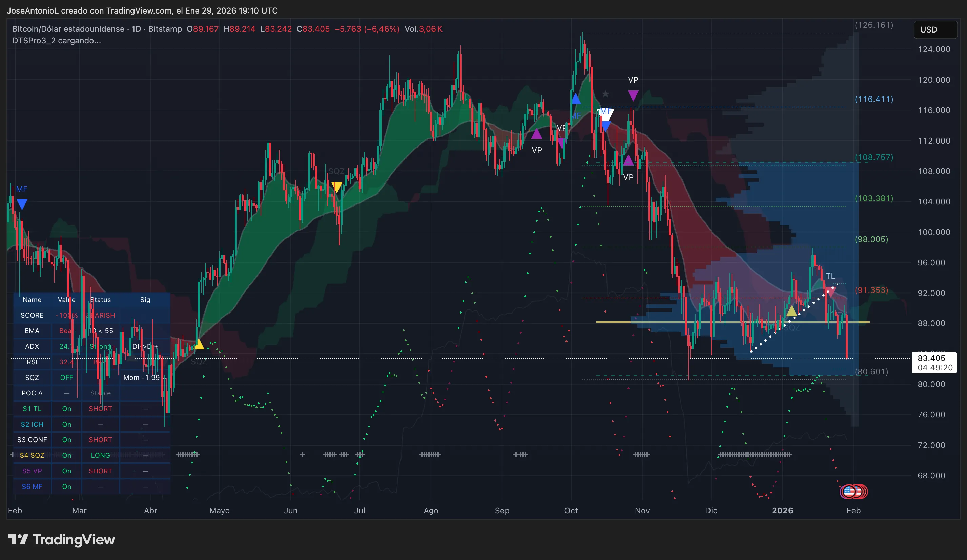Toggle the S4 SQZ strategy off
This screenshot has width=967, height=560.
click(66, 455)
